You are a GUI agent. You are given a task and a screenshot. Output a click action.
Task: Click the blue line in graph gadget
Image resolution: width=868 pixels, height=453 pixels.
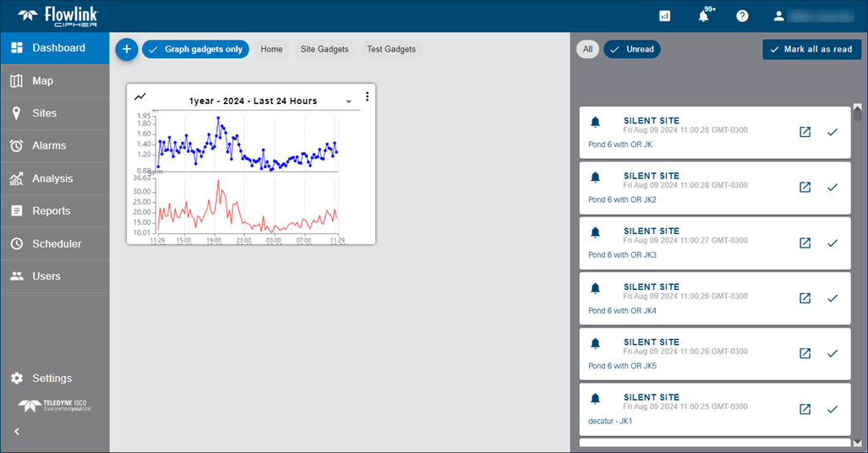pos(218,121)
